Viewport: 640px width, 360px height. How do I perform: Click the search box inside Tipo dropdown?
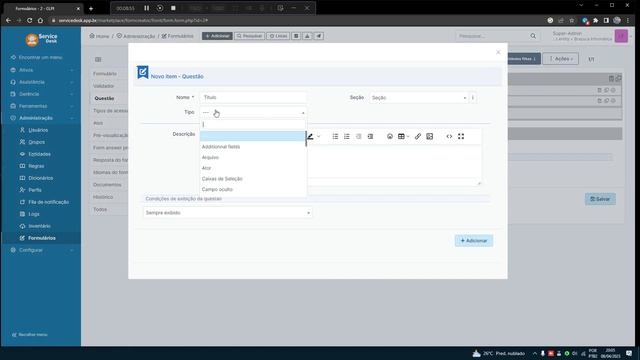(253, 124)
